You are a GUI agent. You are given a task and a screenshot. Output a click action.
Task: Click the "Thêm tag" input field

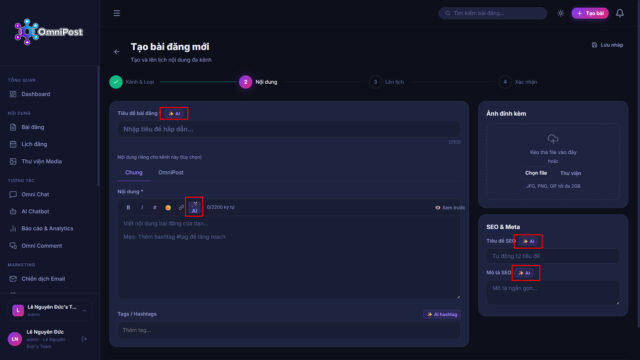[x=289, y=330]
